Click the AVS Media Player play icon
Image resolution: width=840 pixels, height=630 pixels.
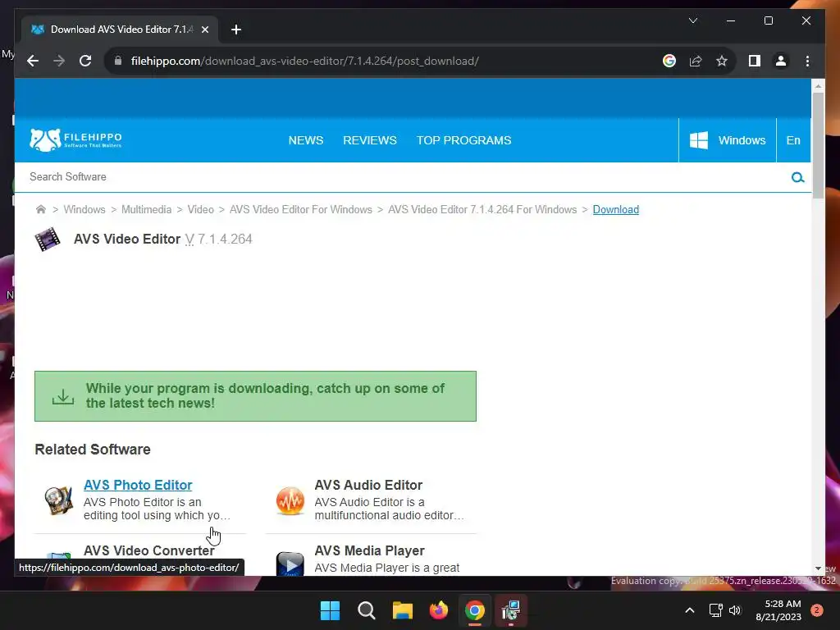(x=290, y=564)
